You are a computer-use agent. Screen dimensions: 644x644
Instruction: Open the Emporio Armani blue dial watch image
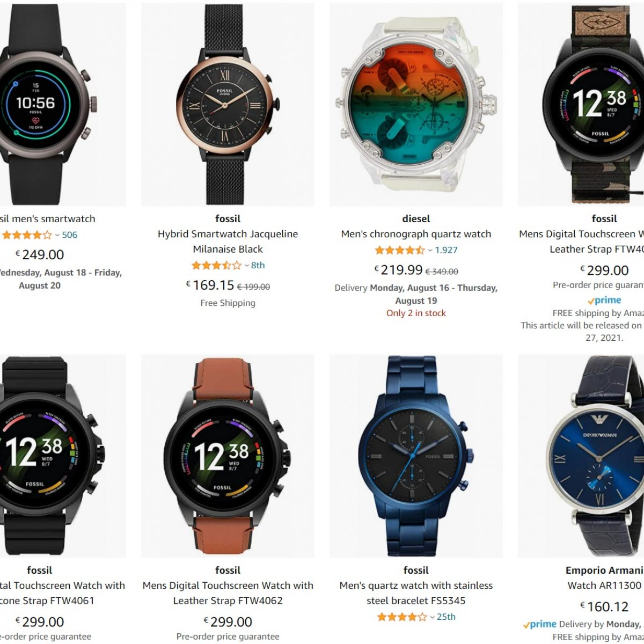coord(581,456)
